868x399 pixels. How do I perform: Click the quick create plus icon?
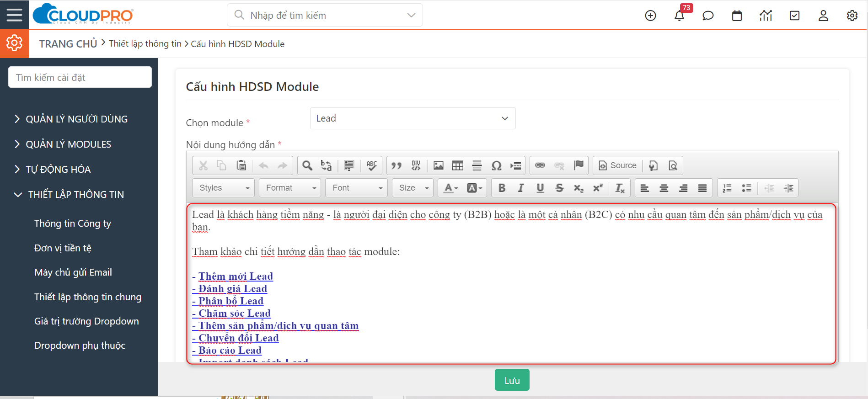click(650, 16)
